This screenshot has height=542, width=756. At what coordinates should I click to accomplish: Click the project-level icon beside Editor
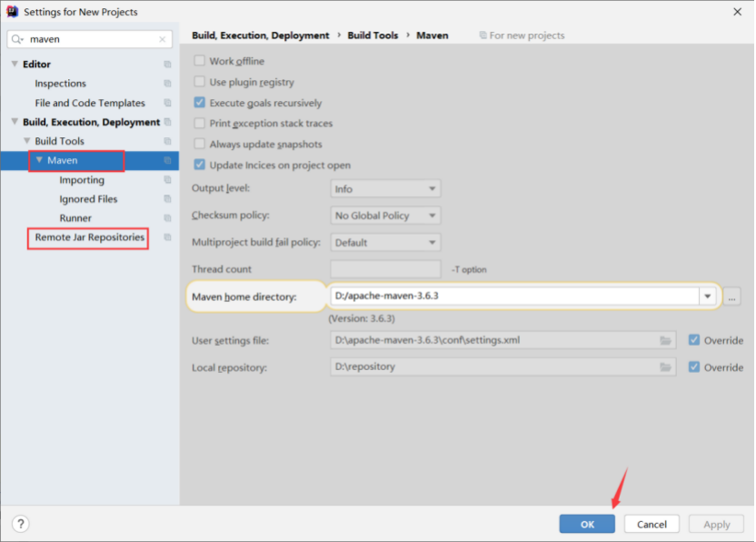coord(167,65)
